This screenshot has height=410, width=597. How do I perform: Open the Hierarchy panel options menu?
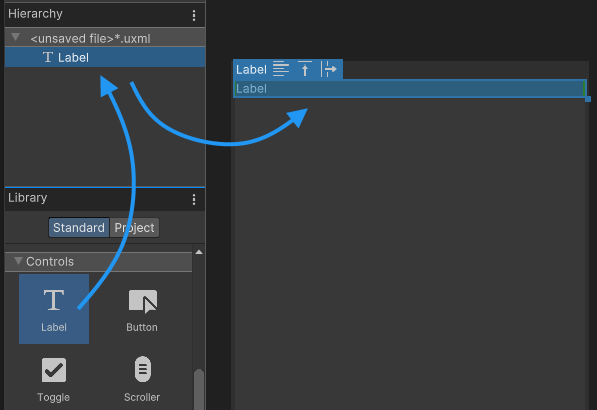[194, 15]
